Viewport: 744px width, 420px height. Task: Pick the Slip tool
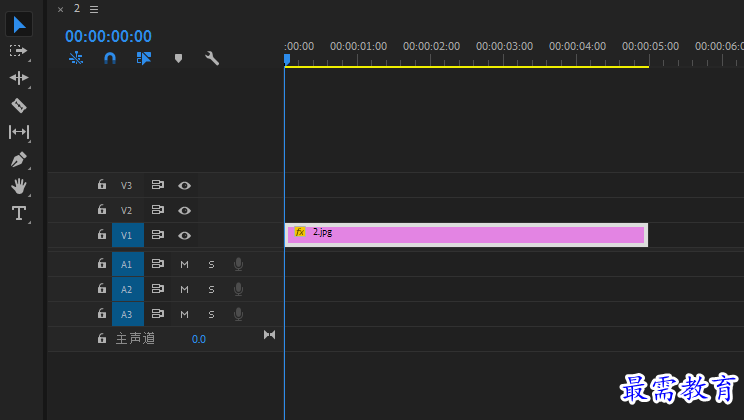click(19, 132)
